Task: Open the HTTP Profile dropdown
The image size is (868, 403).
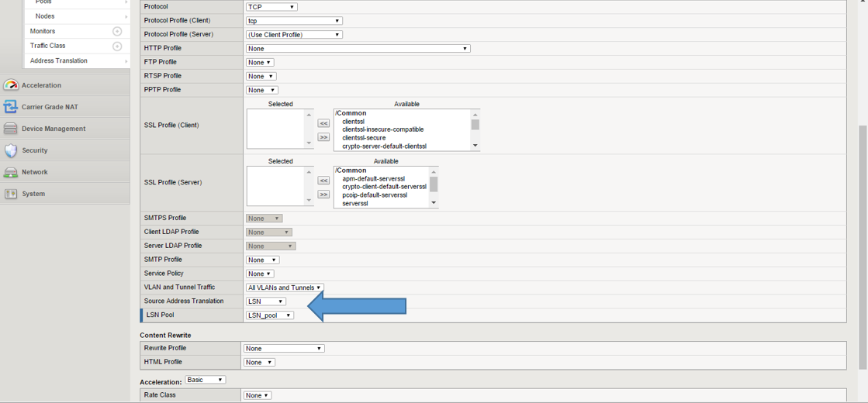Action: point(358,49)
